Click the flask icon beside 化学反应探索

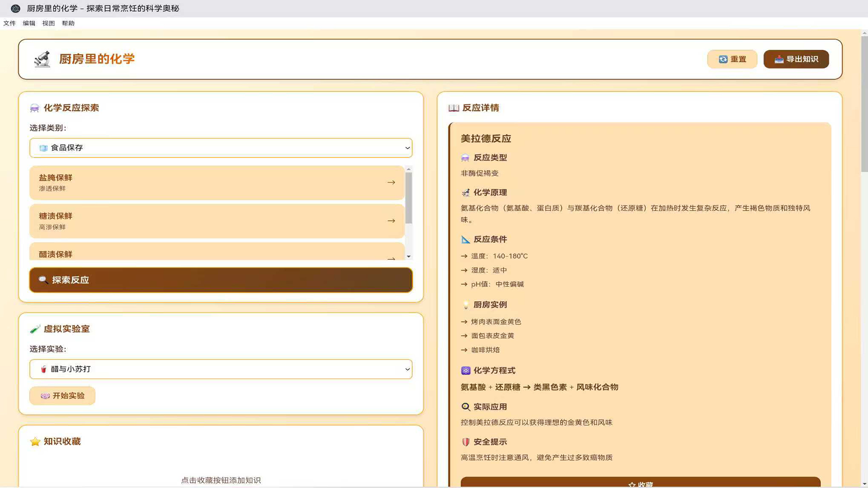click(x=35, y=108)
